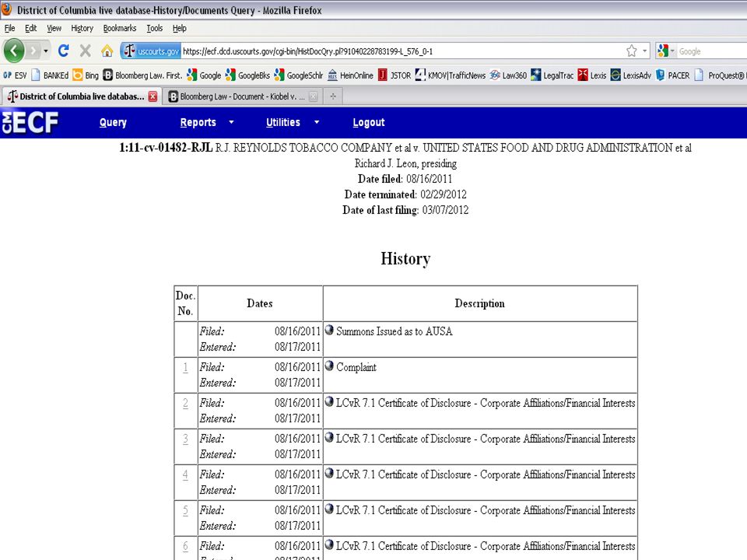Screen dimensions: 747x560
Task: Open the Tools menu
Action: 154,28
